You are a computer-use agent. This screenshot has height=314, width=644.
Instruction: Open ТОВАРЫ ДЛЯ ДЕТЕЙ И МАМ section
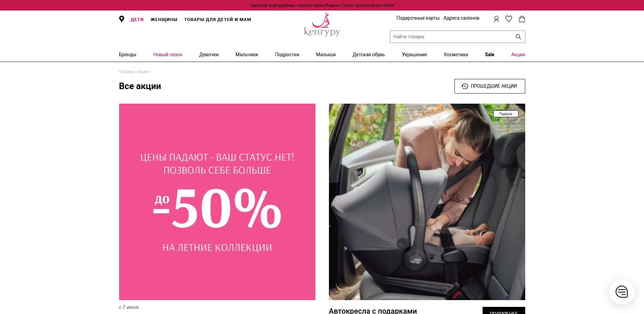(x=218, y=20)
